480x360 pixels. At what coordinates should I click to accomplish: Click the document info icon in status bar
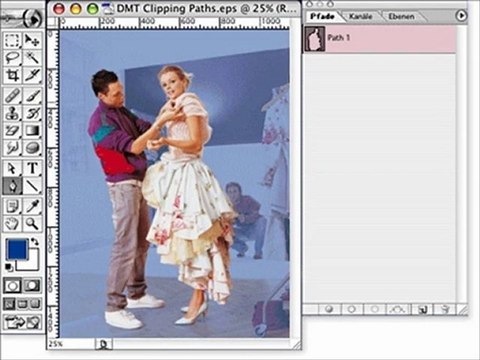point(104,344)
